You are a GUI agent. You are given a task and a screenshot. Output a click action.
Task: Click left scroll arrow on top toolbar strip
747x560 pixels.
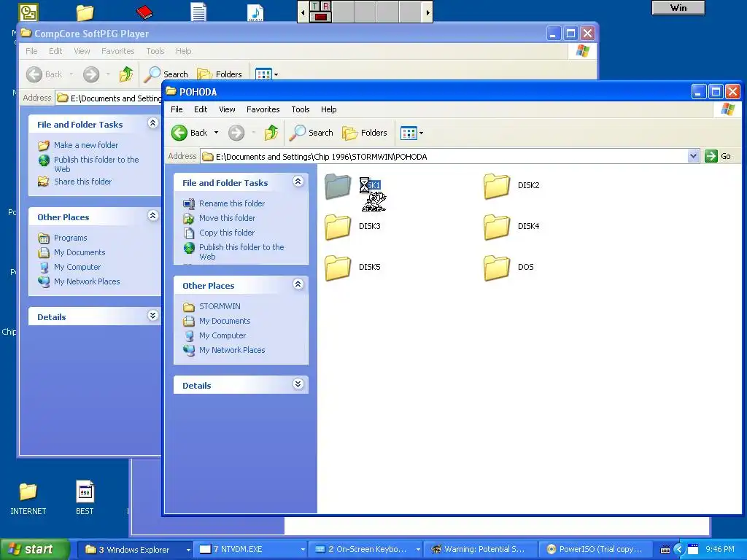[x=303, y=12]
